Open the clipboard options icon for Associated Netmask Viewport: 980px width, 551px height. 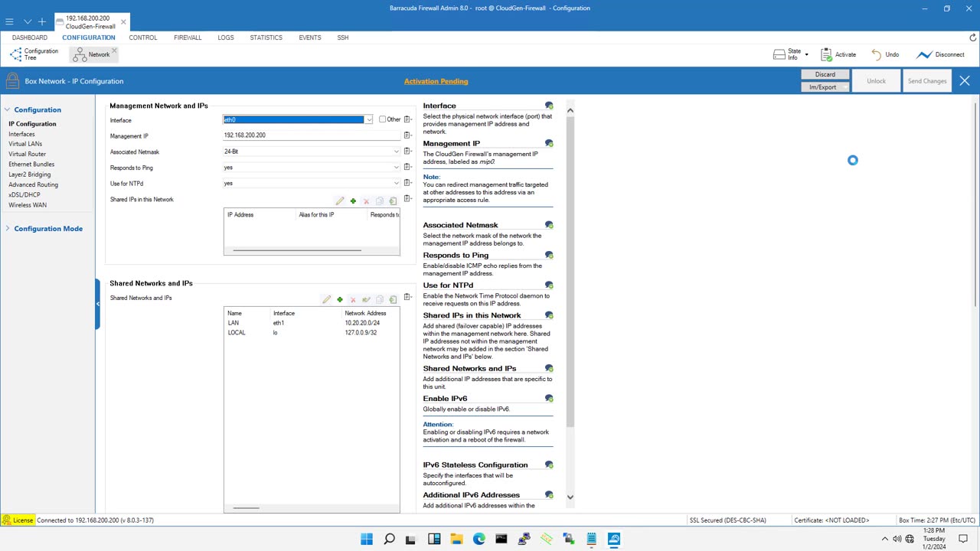407,152
